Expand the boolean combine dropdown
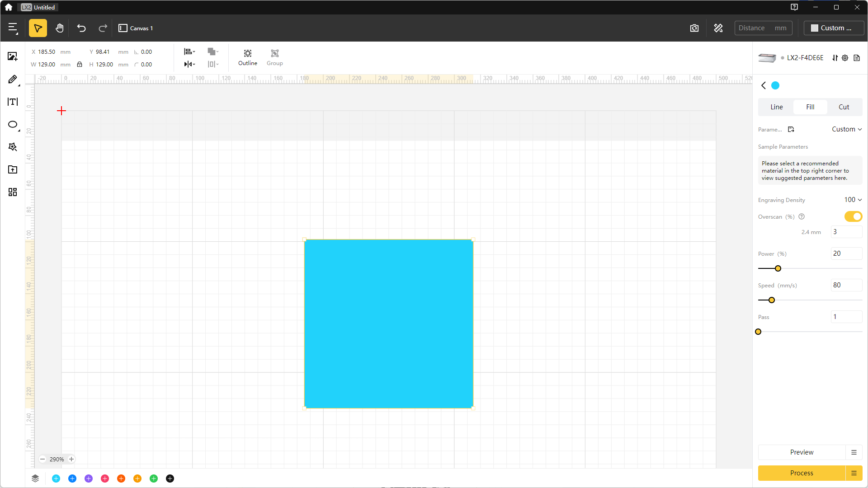The height and width of the screenshot is (488, 868). (x=213, y=52)
